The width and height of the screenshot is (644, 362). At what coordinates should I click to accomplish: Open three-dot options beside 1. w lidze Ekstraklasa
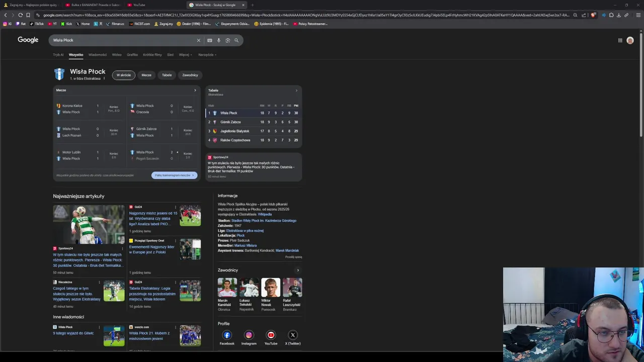pyautogui.click(x=104, y=78)
